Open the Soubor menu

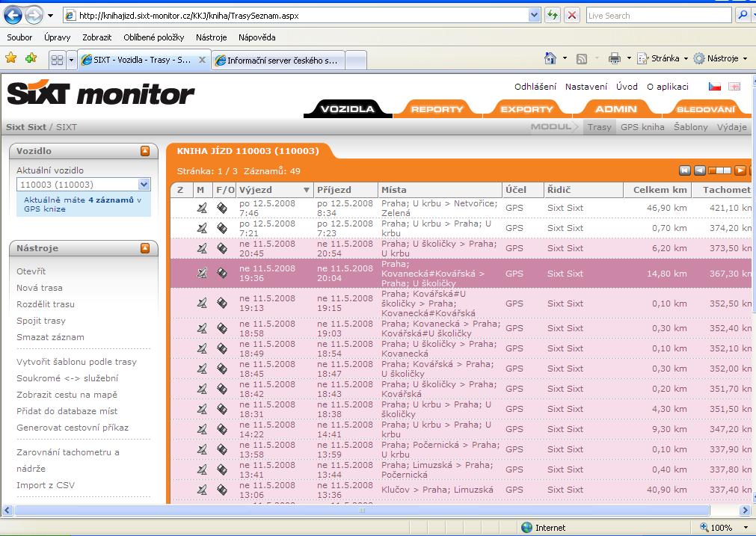point(19,37)
